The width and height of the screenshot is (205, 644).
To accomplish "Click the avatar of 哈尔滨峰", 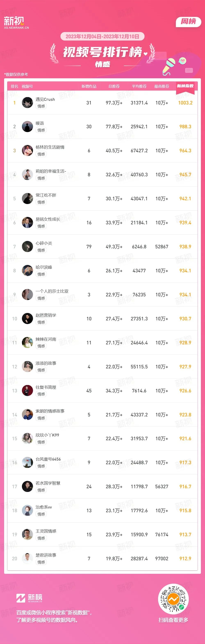I will [27, 270].
